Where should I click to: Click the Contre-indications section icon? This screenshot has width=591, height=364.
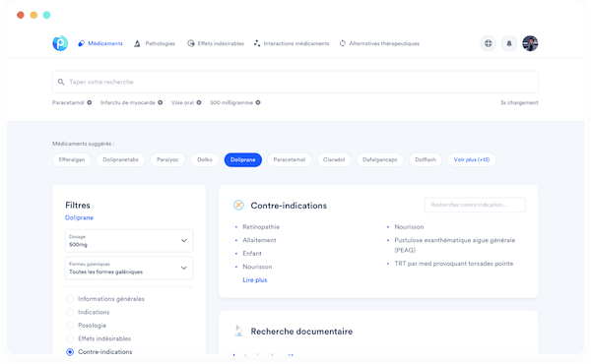click(238, 206)
